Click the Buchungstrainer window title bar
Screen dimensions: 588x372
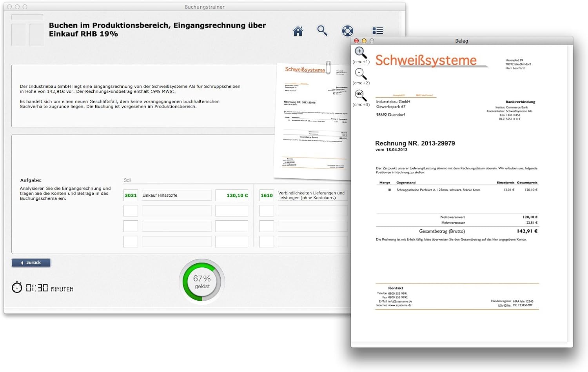coord(204,7)
